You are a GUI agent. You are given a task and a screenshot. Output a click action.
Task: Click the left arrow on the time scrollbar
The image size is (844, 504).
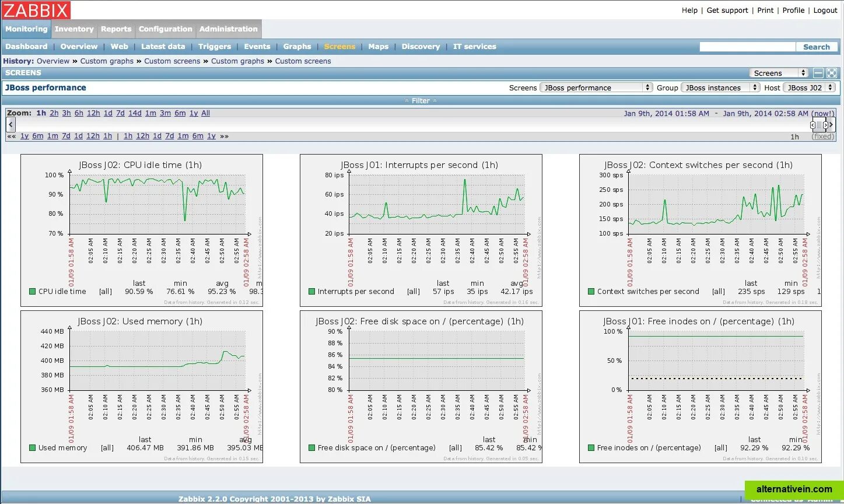coord(10,124)
